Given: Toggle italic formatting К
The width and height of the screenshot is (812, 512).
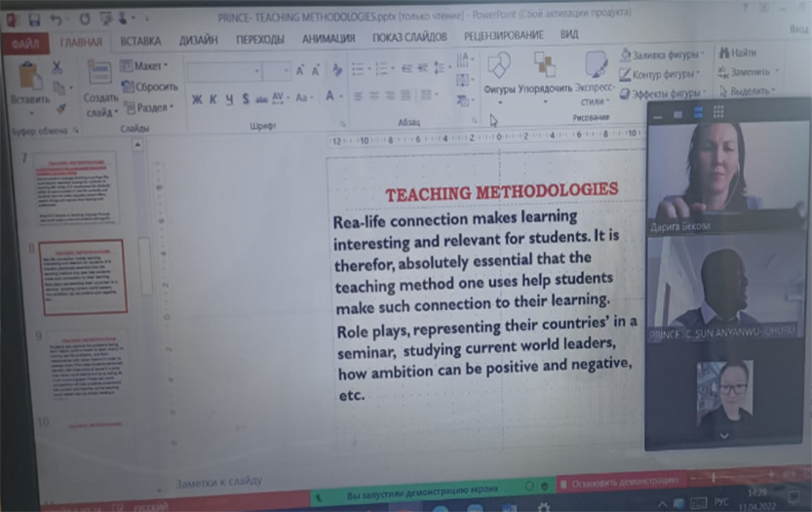Looking at the screenshot, I should [x=213, y=98].
